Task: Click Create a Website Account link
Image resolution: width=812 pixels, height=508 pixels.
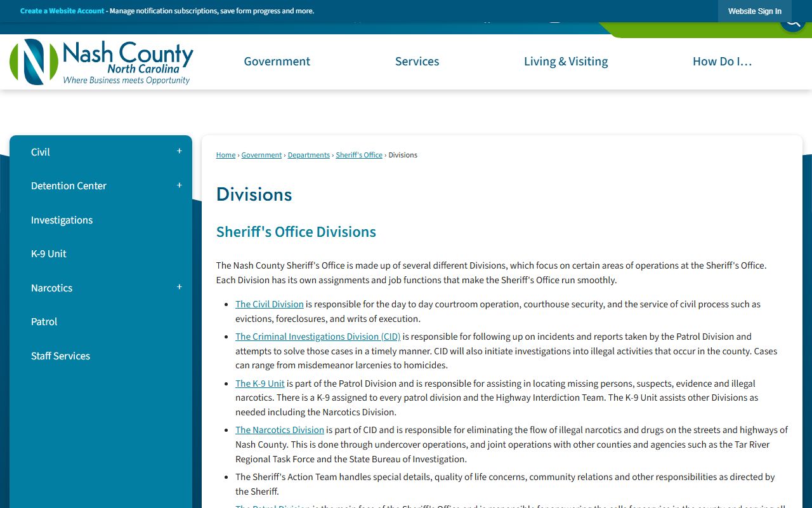Action: (x=62, y=11)
